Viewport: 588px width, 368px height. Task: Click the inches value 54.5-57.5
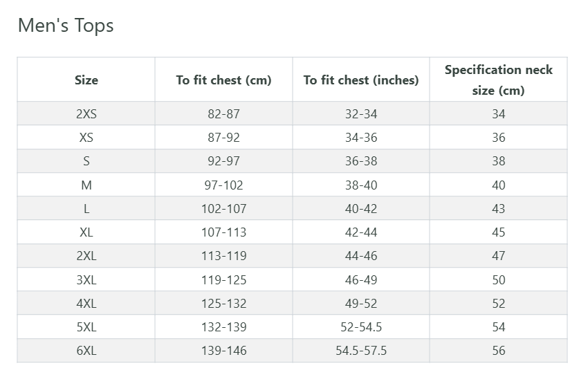[361, 351]
